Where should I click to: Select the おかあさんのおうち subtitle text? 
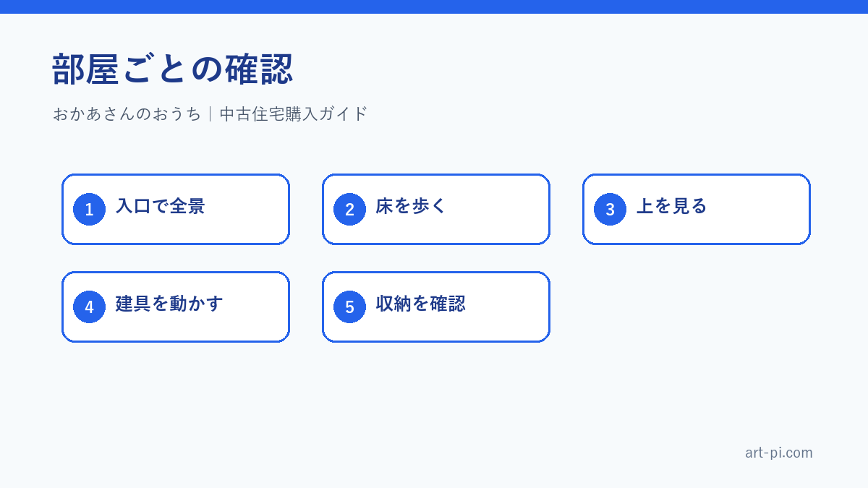coord(127,114)
